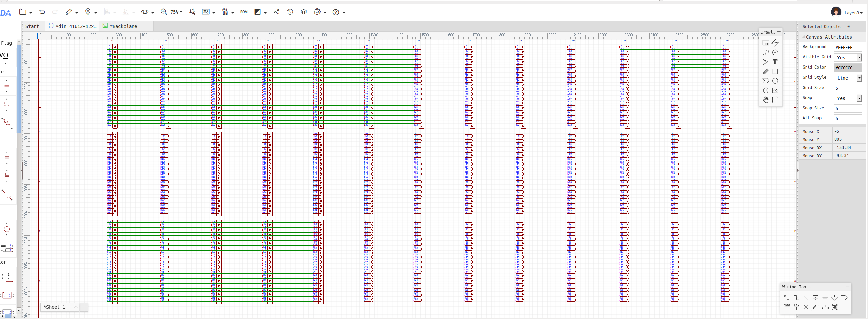Select the Polygon drawing tool
The image size is (868, 319).
pos(766,81)
